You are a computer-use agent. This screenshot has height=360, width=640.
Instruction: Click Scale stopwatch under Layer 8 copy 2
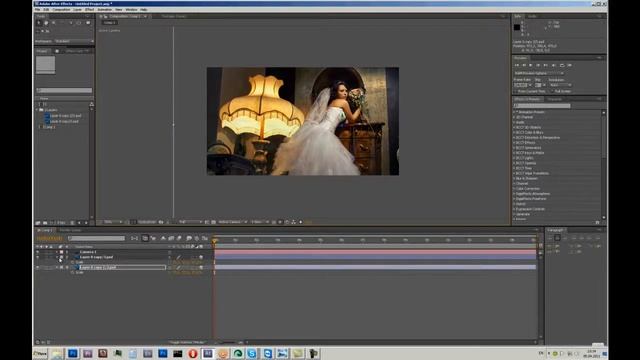pos(73,272)
